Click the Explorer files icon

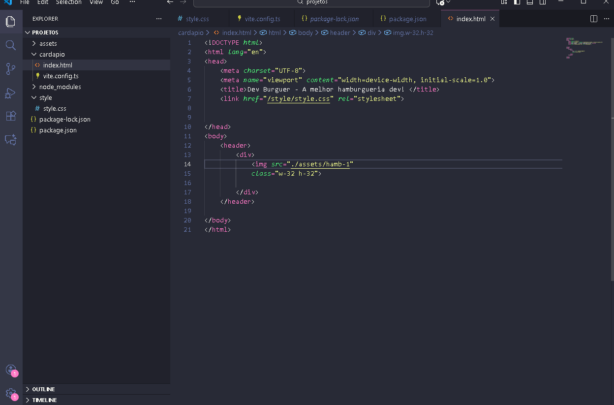(x=11, y=21)
